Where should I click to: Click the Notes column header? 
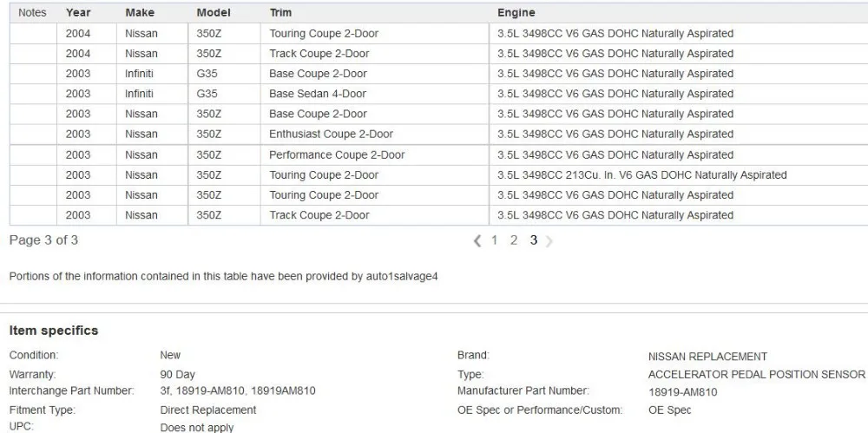[32, 13]
